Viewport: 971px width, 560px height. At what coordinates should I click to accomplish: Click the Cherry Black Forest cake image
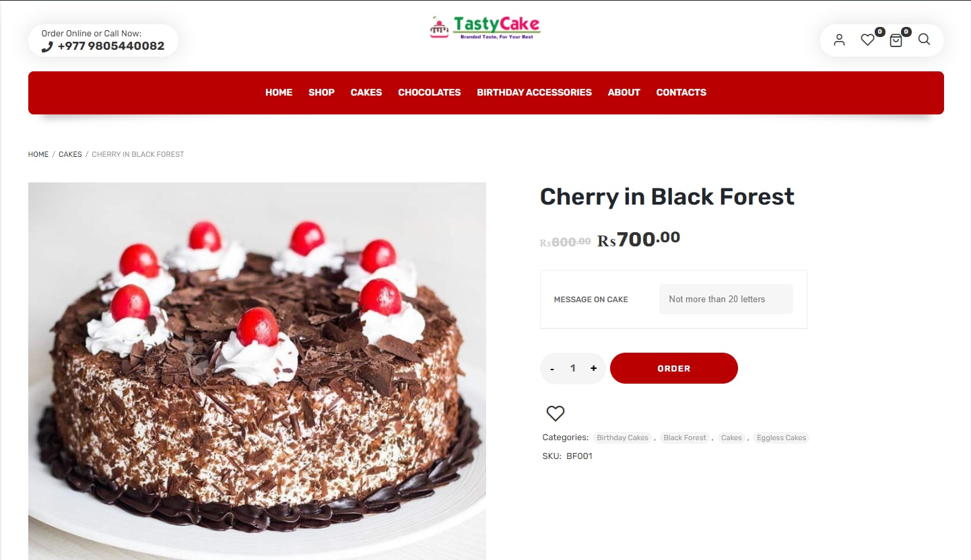(257, 371)
